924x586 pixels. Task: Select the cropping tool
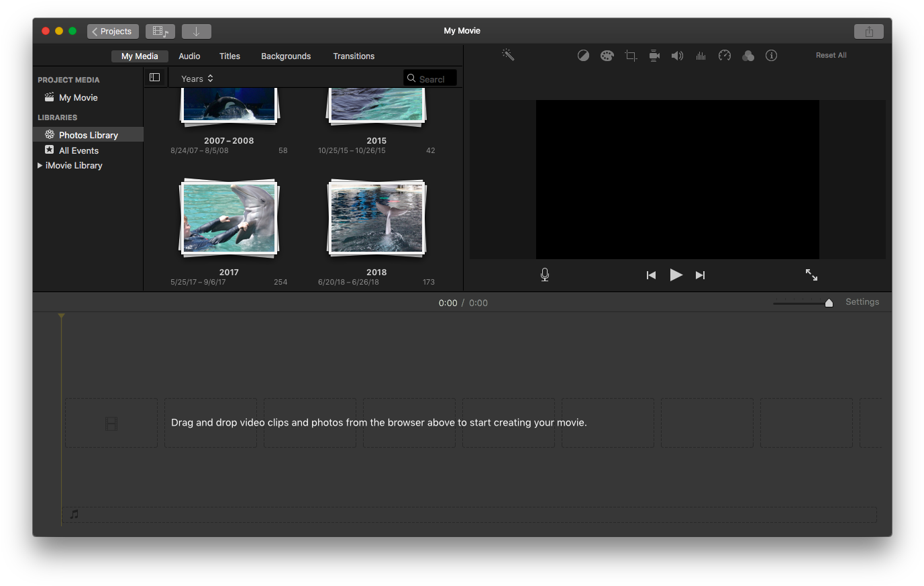click(x=631, y=56)
